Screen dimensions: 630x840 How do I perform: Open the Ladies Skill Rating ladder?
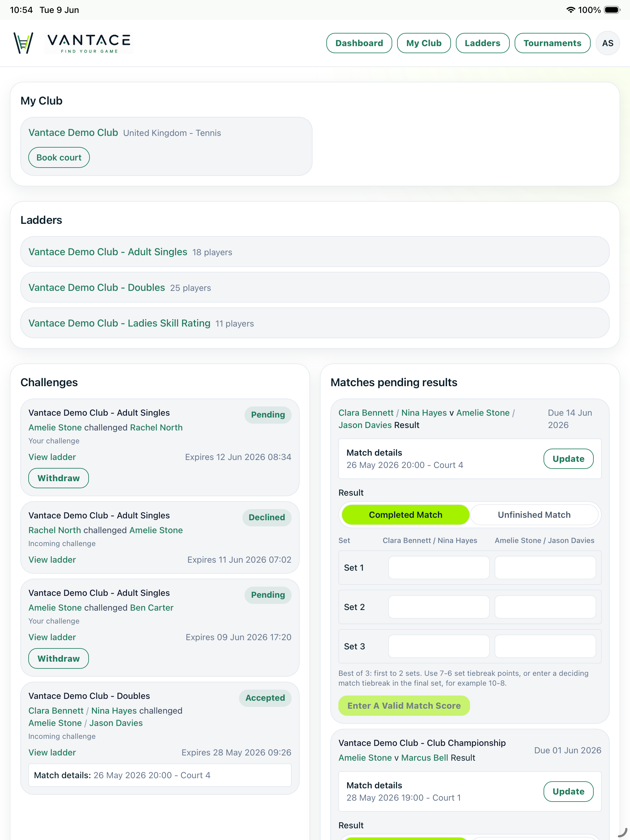pyautogui.click(x=119, y=323)
